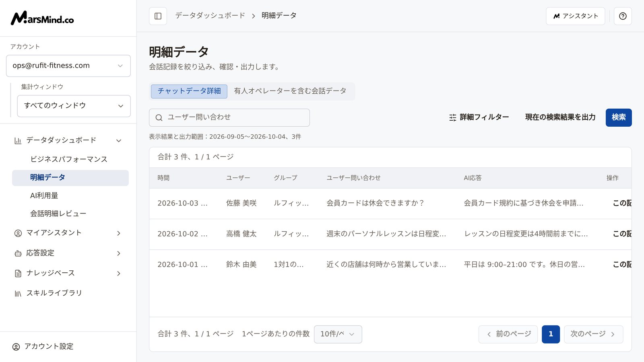
Task: Click the query 会員カードは休会できますか？
Action: click(x=375, y=204)
